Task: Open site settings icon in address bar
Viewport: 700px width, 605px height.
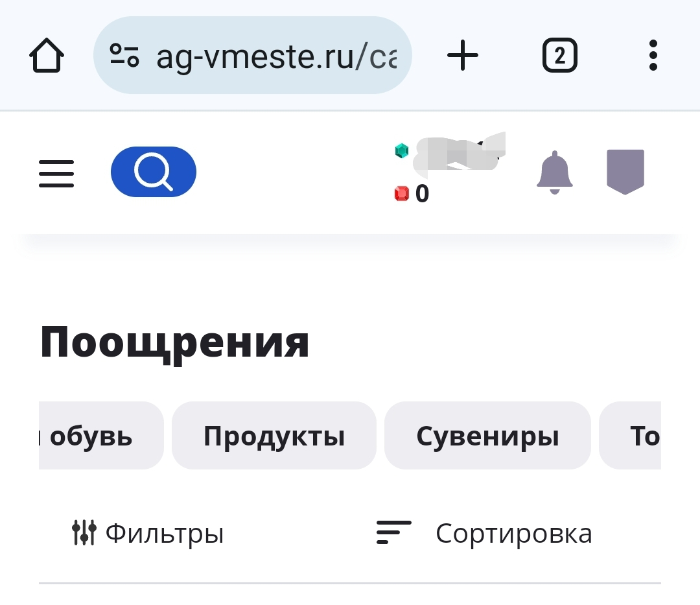Action: (x=124, y=55)
